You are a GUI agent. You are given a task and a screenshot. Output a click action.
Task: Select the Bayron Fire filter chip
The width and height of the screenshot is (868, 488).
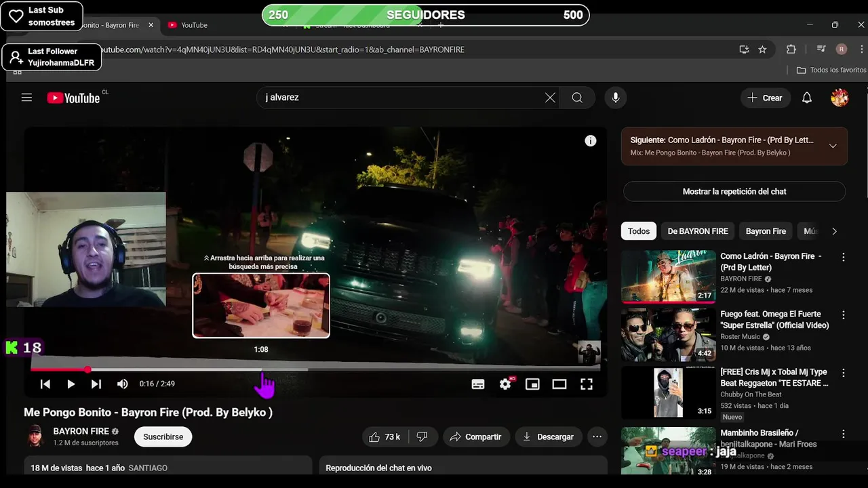pyautogui.click(x=766, y=231)
